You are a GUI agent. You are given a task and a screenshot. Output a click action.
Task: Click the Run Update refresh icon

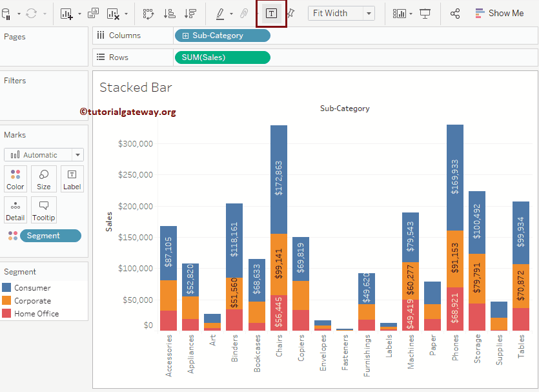coord(32,14)
